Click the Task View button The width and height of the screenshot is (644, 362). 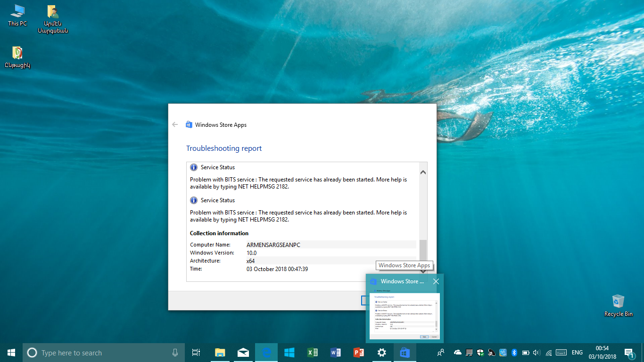(196, 353)
